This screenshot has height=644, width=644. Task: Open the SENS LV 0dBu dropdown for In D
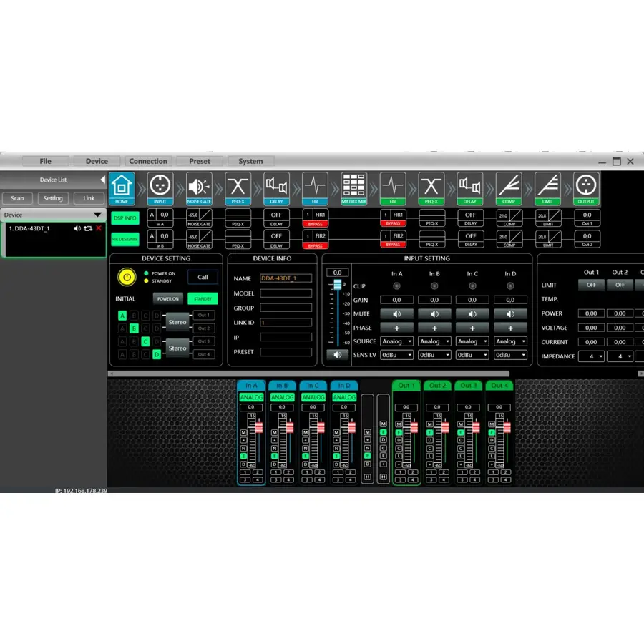click(x=511, y=354)
